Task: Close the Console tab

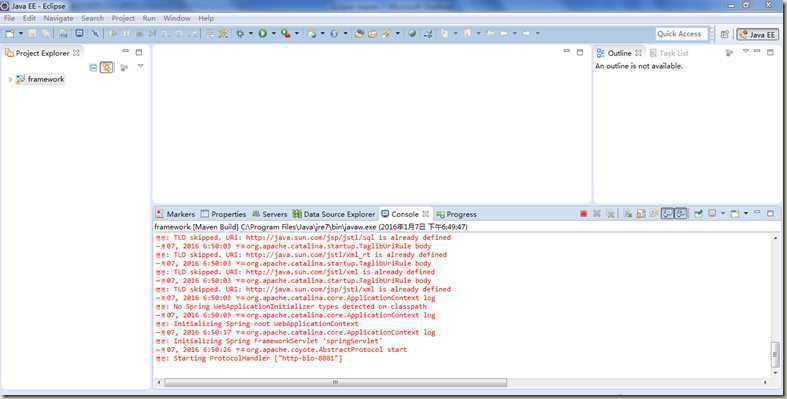Action: pos(426,214)
